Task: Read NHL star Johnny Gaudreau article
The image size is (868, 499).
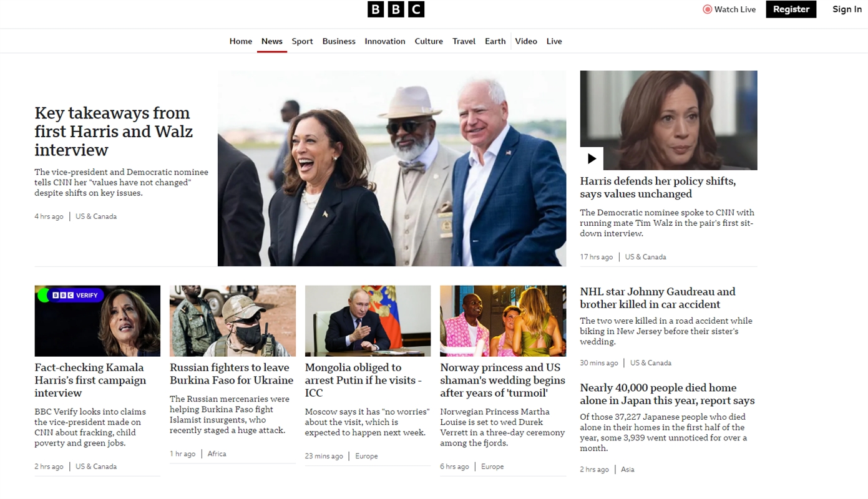Action: pyautogui.click(x=658, y=298)
